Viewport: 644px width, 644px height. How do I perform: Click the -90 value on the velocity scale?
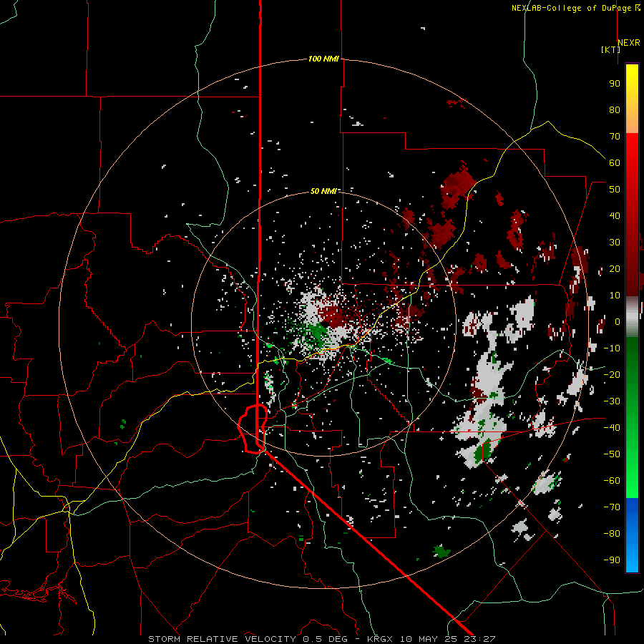tap(612, 560)
